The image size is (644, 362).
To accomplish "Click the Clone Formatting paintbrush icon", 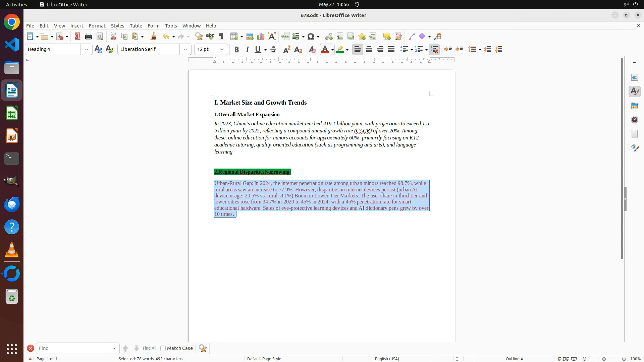I will click(x=153, y=37).
